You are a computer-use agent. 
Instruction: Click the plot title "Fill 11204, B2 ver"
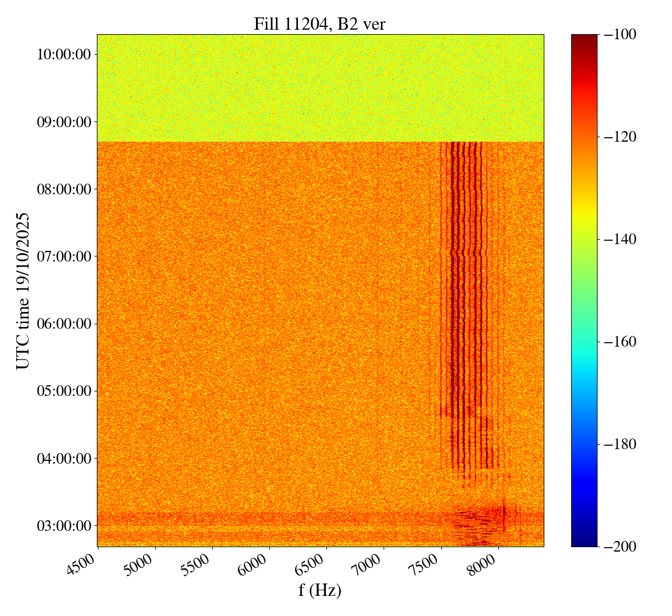[x=320, y=24]
